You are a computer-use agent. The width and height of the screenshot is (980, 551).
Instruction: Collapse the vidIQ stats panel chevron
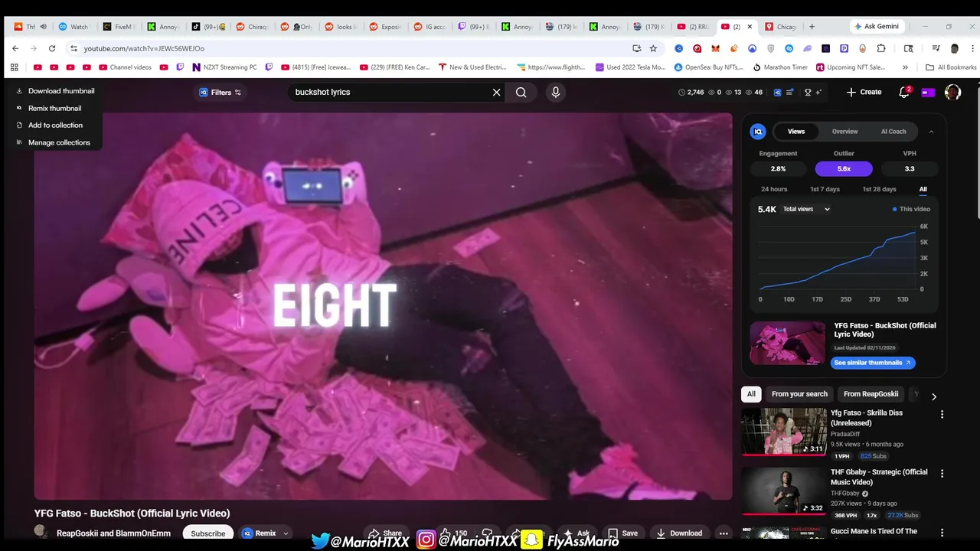(x=931, y=132)
